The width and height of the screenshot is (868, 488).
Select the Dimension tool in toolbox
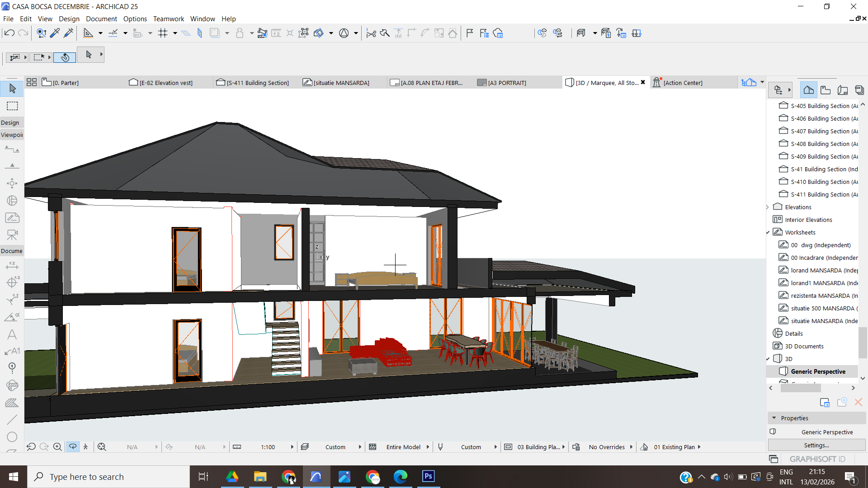12,266
